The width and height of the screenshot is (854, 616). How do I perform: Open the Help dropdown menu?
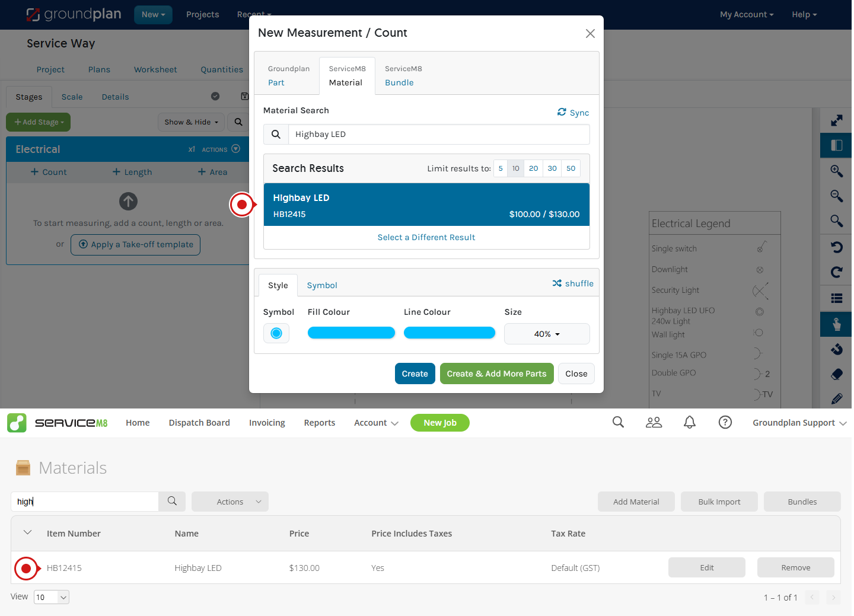coord(804,15)
